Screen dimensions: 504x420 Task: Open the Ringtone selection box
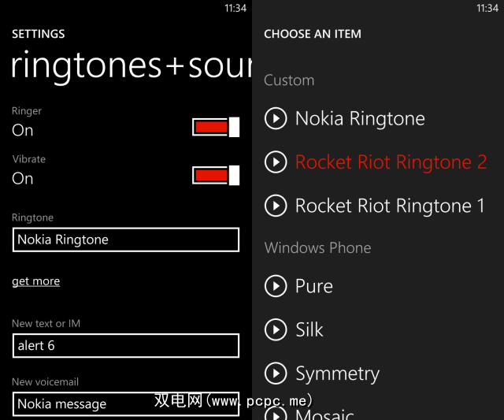click(x=125, y=240)
